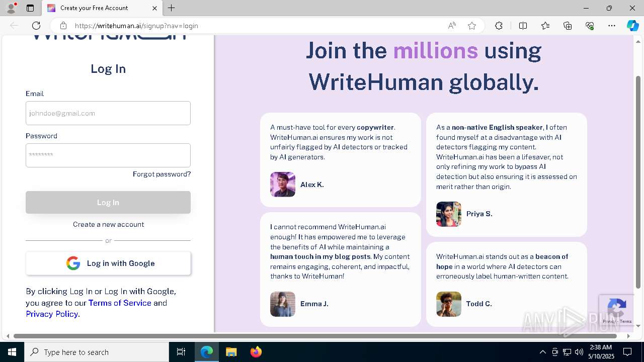Open Microsoft Edge from taskbar
The width and height of the screenshot is (644, 362).
[207, 352]
